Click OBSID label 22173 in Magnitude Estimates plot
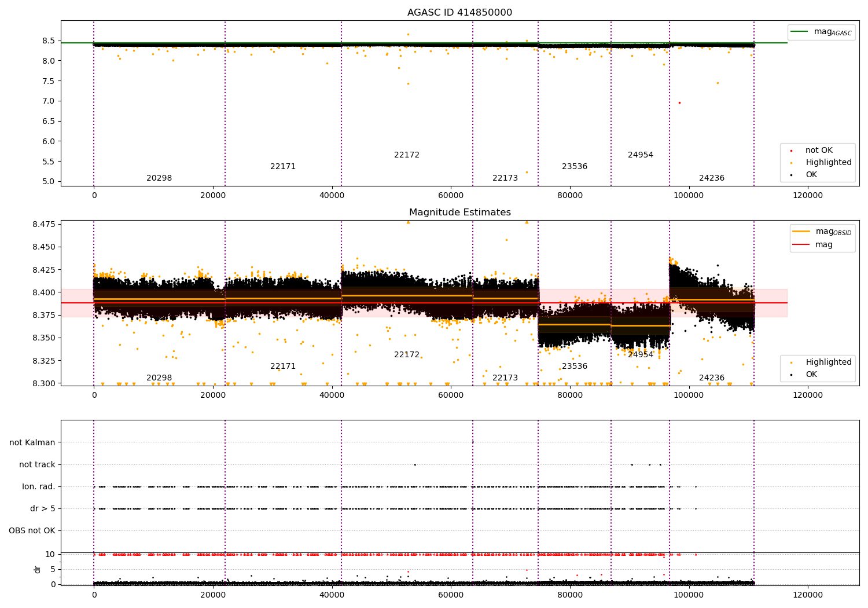 [x=505, y=378]
